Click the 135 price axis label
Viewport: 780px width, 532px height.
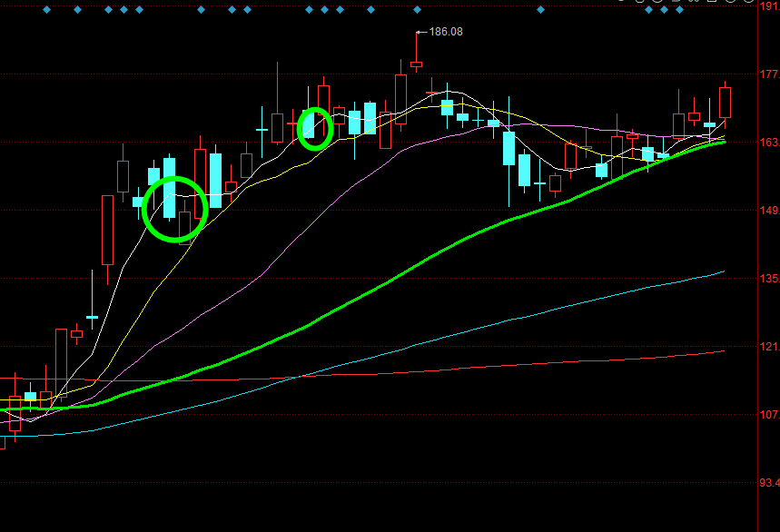pos(769,279)
